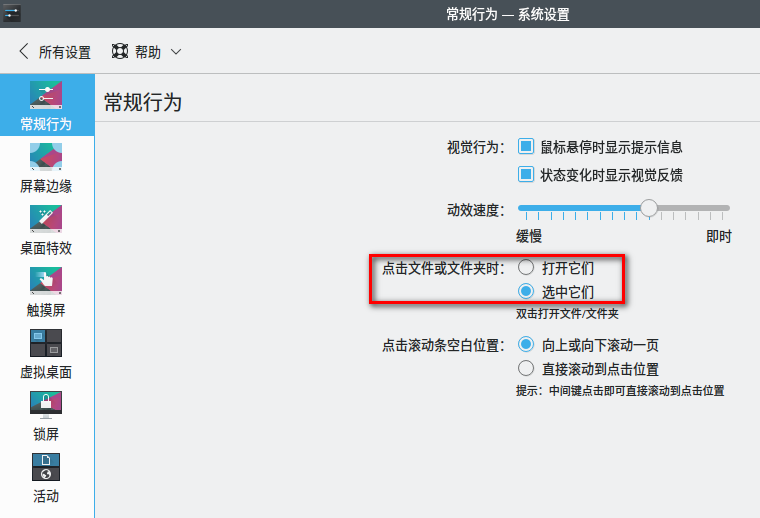Image resolution: width=760 pixels, height=518 pixels.
Task: Click the back arrow beside 所有设置
Action: point(24,51)
